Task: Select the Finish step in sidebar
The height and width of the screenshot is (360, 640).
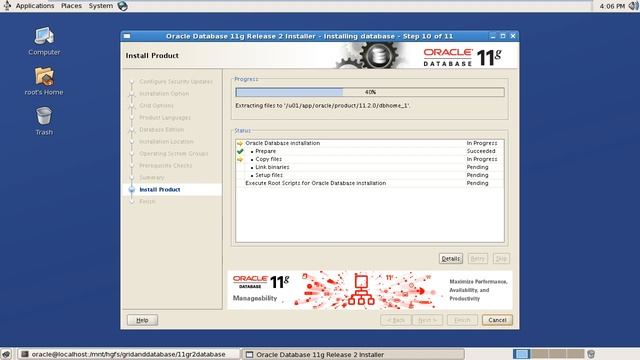Action: [147, 201]
